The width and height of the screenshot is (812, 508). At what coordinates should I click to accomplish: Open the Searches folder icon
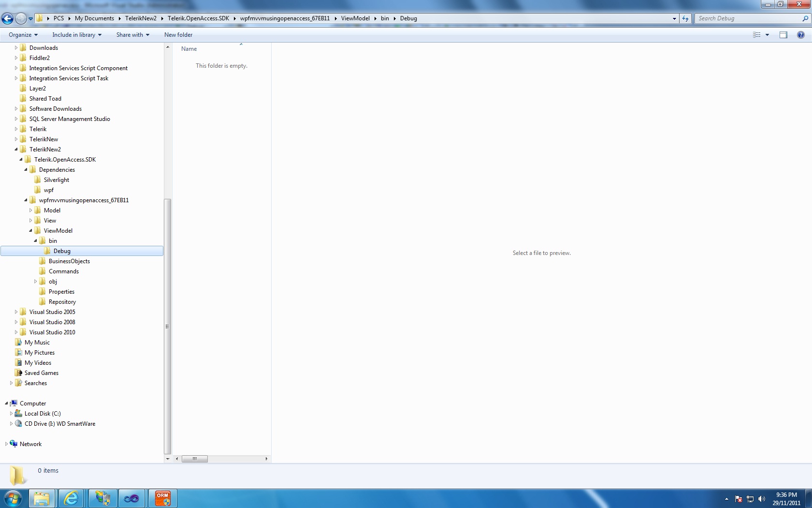pos(18,383)
